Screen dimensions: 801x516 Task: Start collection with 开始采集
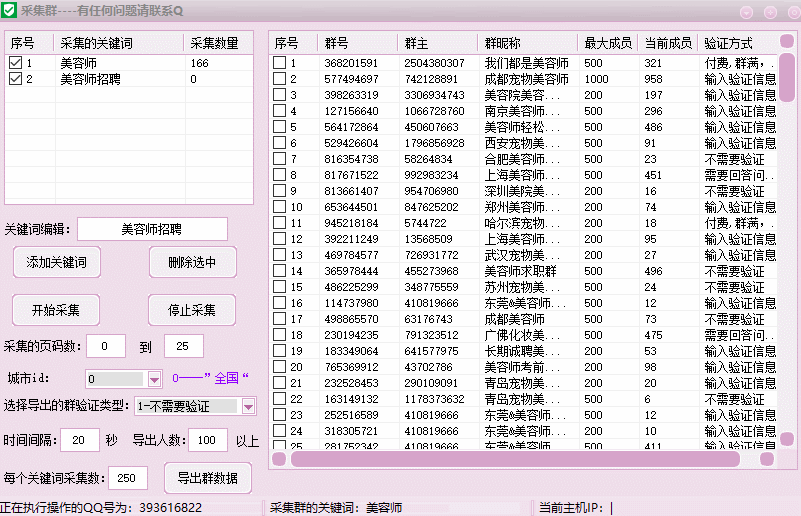tap(56, 310)
